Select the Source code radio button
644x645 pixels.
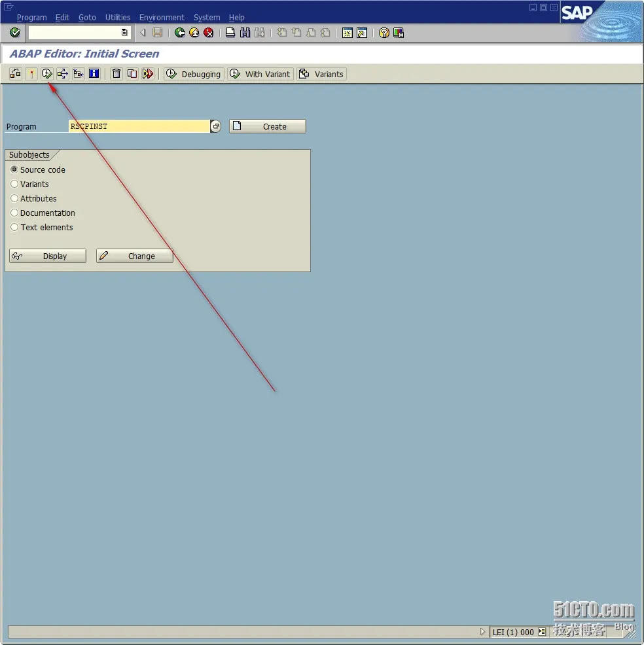point(14,169)
